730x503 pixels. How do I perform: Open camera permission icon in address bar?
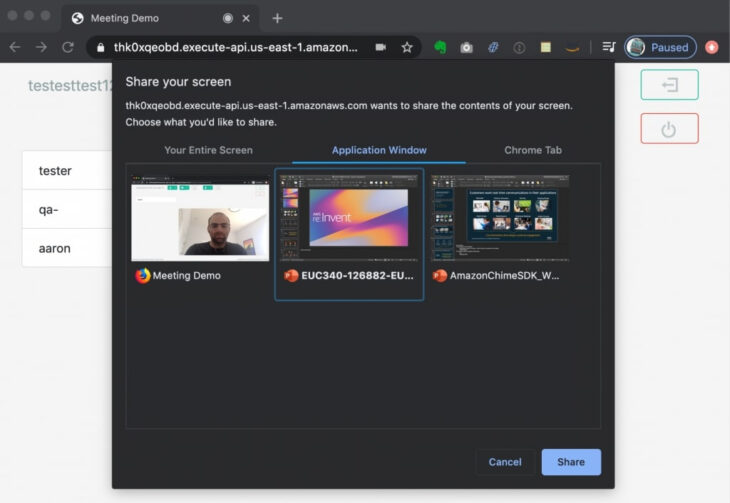(x=381, y=47)
